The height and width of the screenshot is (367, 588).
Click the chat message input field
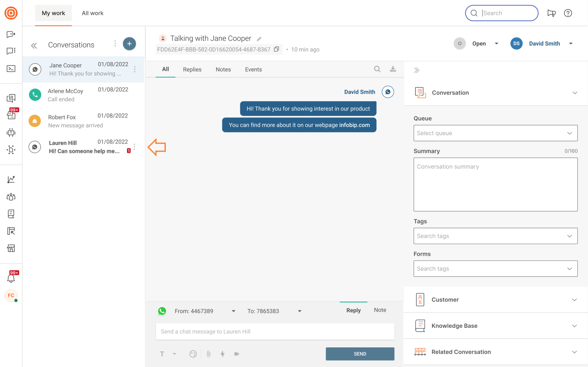(275, 332)
